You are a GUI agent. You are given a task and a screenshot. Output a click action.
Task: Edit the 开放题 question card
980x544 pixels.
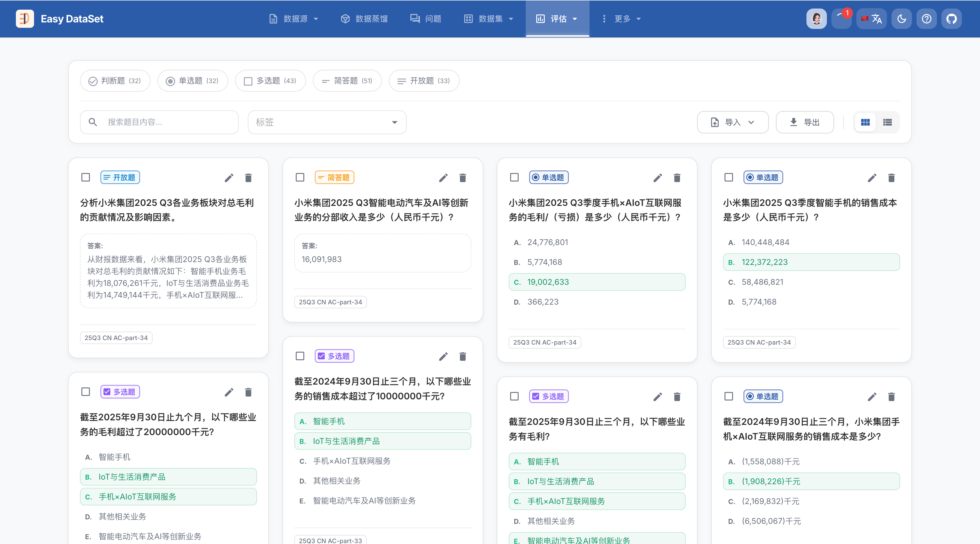point(229,178)
